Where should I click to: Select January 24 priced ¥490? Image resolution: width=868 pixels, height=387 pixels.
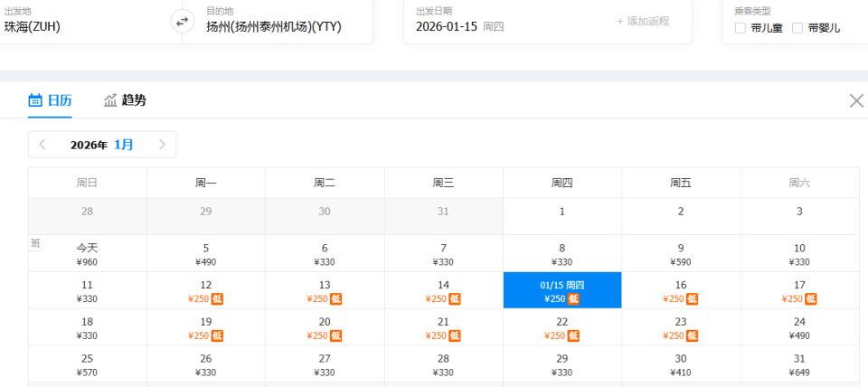(800, 327)
